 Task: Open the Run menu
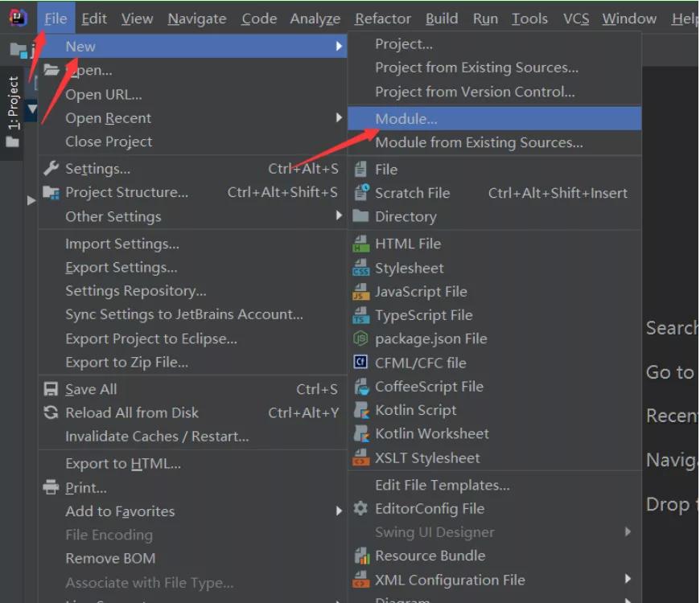pos(485,18)
